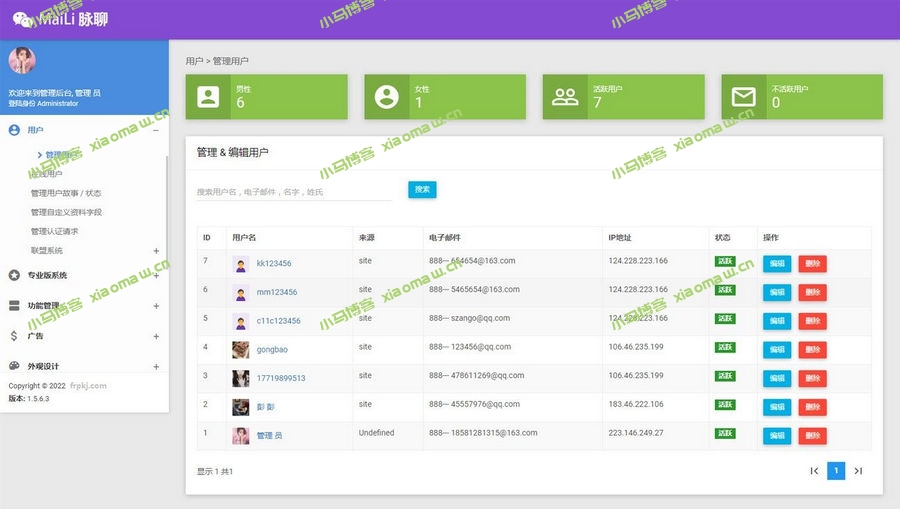Screen dimensions: 900x509
Task: Expand the 功能管理 section
Action: pyautogui.click(x=156, y=306)
